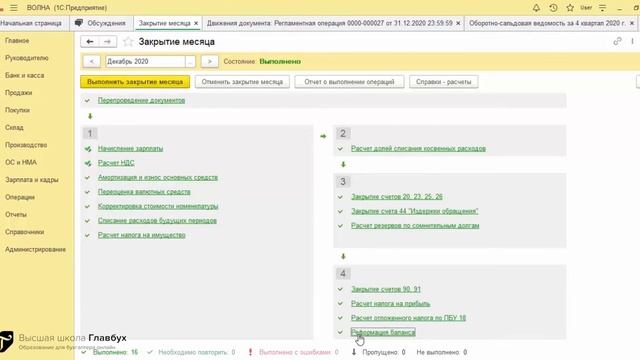Open Отчет о выполнении операций
The height and width of the screenshot is (360, 640).
349,82
